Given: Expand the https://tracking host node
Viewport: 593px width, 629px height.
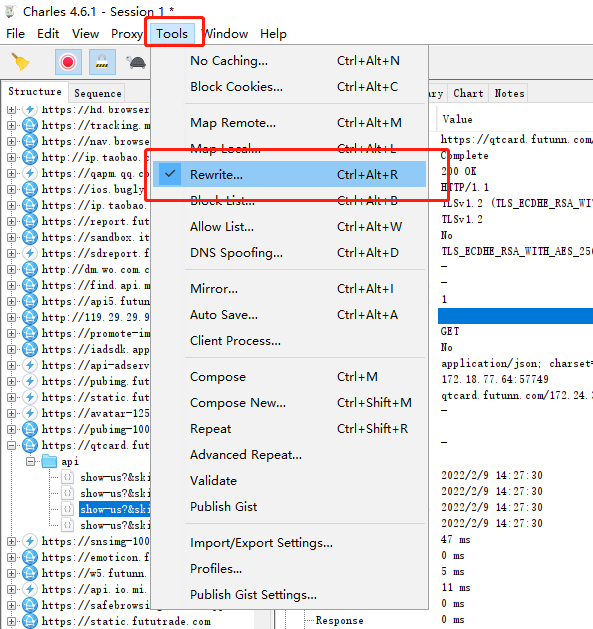Looking at the screenshot, I should click(11, 125).
